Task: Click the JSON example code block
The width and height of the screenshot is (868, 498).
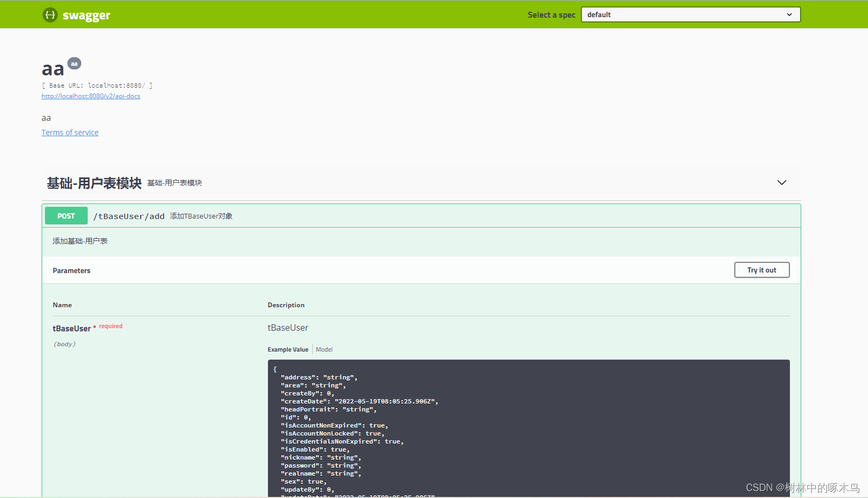Action: (x=528, y=429)
